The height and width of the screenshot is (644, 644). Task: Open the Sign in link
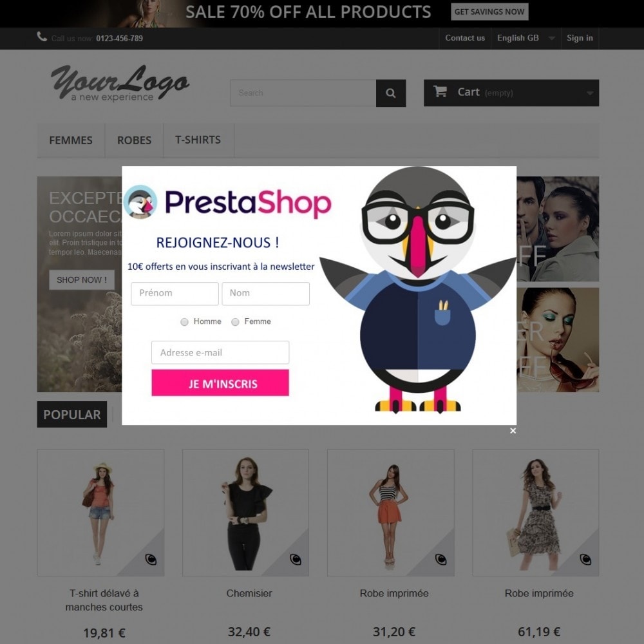(x=580, y=38)
